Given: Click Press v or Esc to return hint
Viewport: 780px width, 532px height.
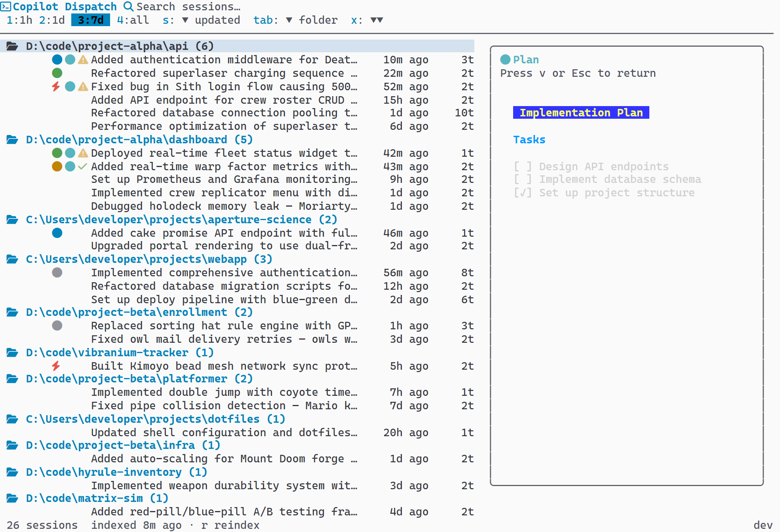Looking at the screenshot, I should point(578,73).
